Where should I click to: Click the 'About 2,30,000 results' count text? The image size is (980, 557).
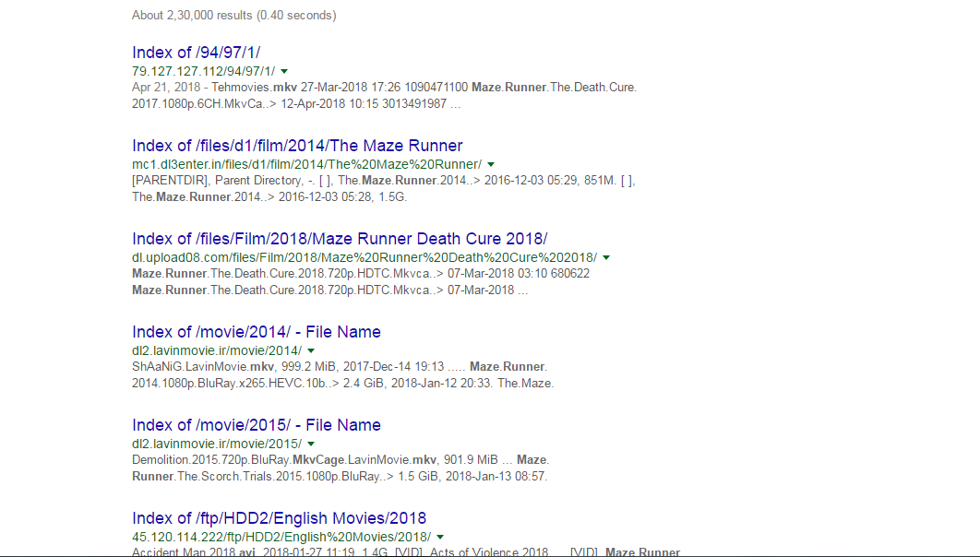pyautogui.click(x=233, y=15)
